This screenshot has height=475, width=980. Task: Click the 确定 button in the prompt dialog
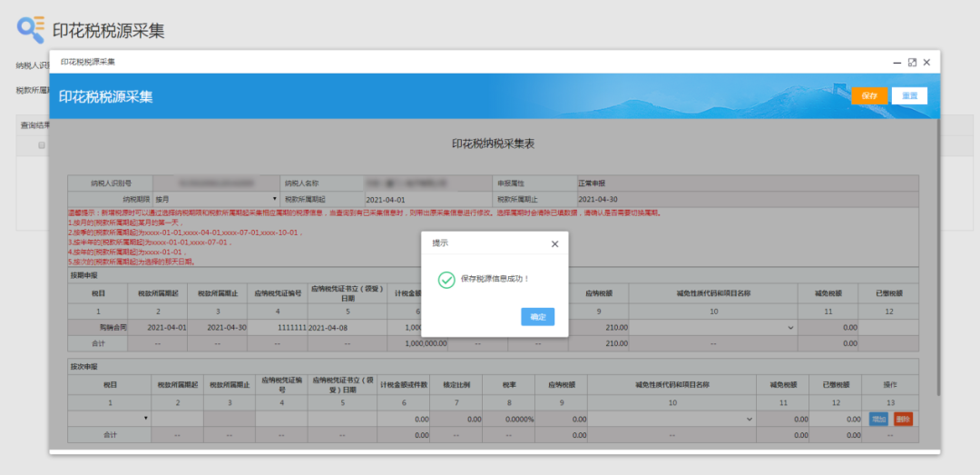(x=537, y=317)
